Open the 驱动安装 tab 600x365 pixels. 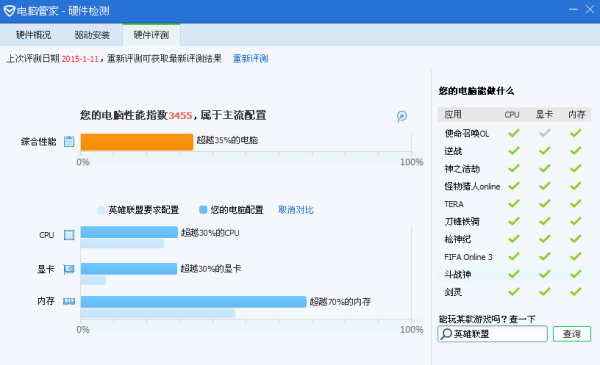pyautogui.click(x=92, y=35)
